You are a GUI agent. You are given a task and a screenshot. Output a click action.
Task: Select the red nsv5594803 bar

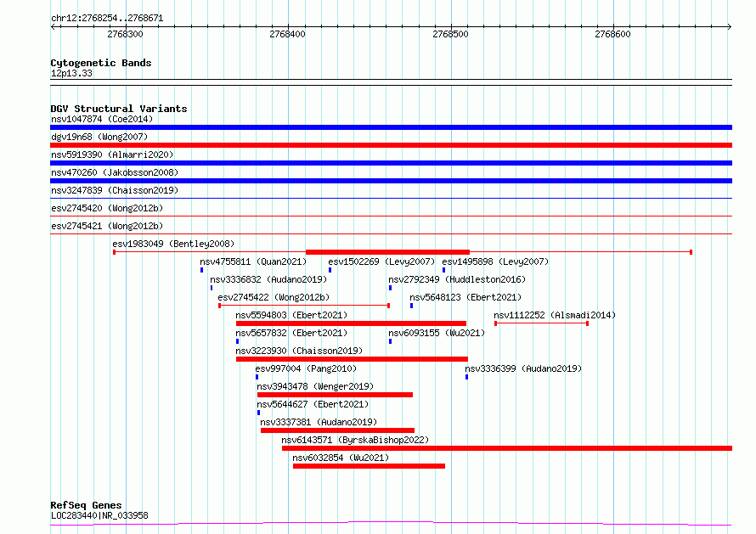click(x=351, y=323)
